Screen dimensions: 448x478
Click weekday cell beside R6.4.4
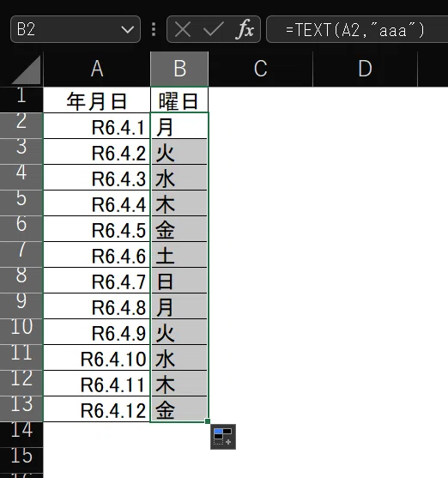point(179,203)
